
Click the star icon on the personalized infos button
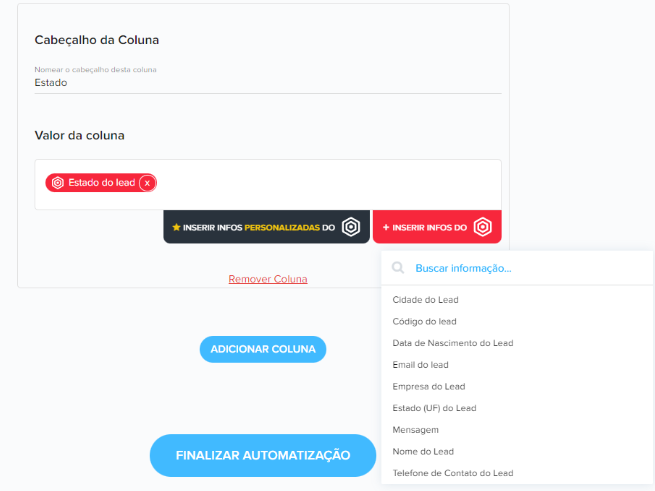pos(176,227)
